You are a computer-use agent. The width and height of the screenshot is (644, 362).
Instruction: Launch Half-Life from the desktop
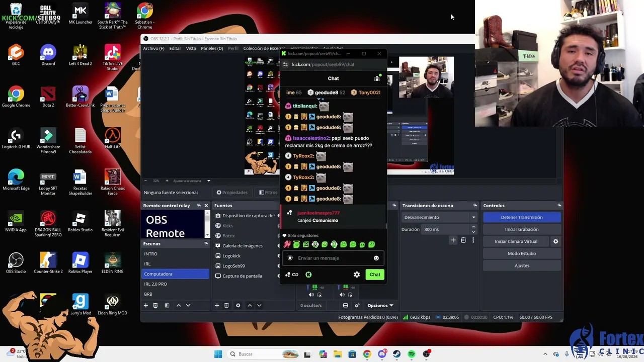click(x=112, y=139)
